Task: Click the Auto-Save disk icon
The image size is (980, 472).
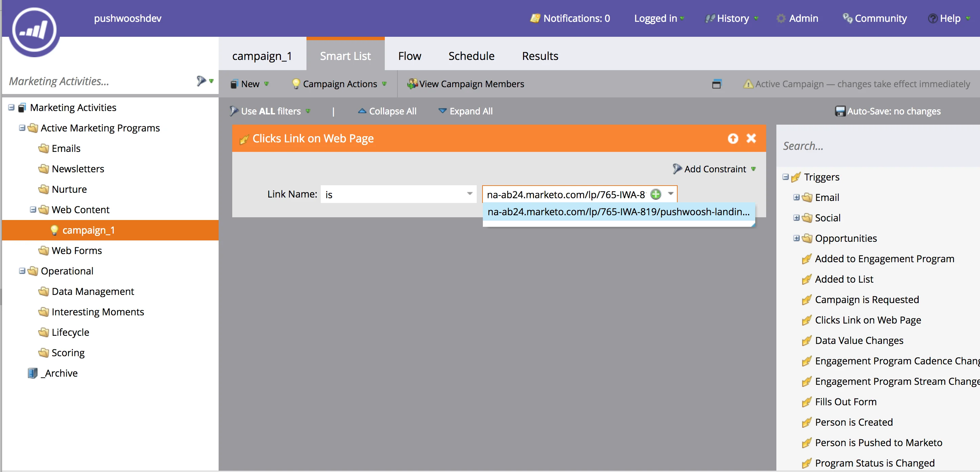Action: [x=841, y=111]
